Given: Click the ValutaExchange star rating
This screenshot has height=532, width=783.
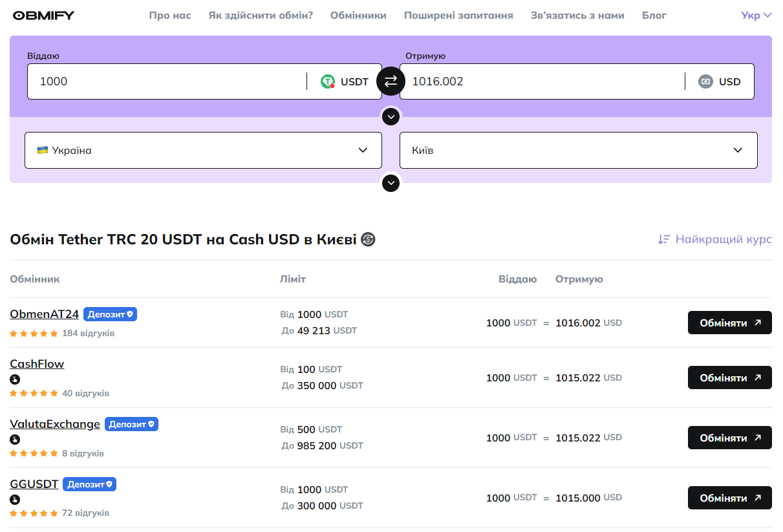Looking at the screenshot, I should (34, 453).
